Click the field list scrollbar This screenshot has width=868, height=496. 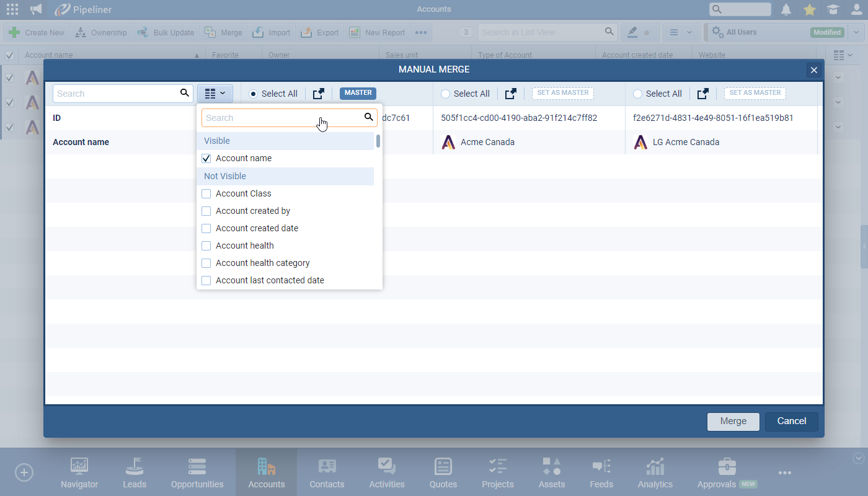point(378,141)
